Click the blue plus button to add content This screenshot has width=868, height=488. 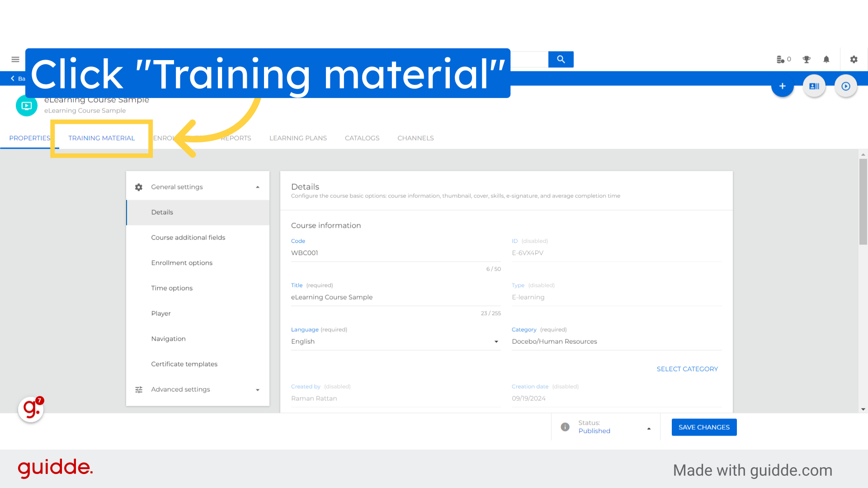click(783, 86)
